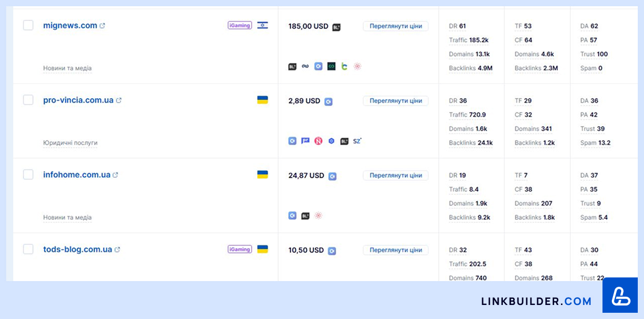Open the tods-blog.com.ua site link

77,249
